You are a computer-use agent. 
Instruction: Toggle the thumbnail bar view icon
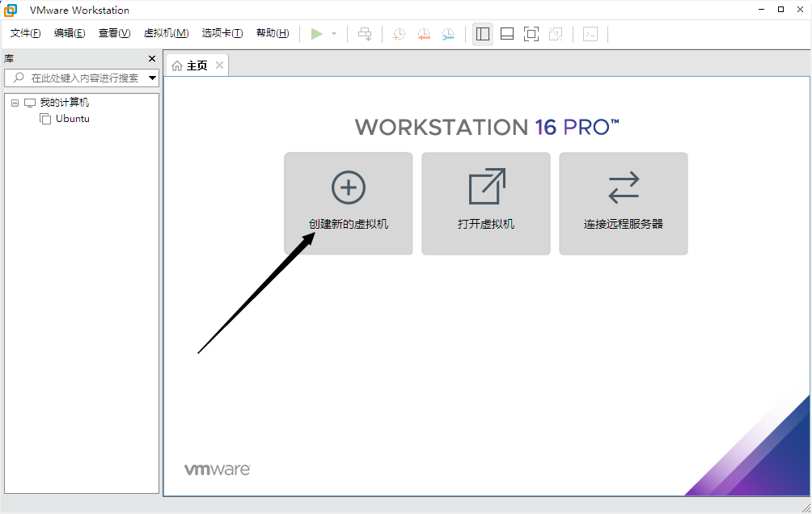(x=507, y=34)
